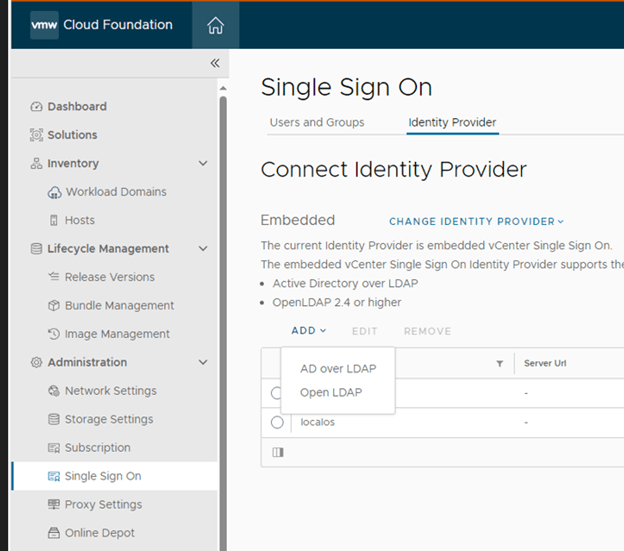
Task: Open Proxy Settings link
Action: [x=103, y=505]
